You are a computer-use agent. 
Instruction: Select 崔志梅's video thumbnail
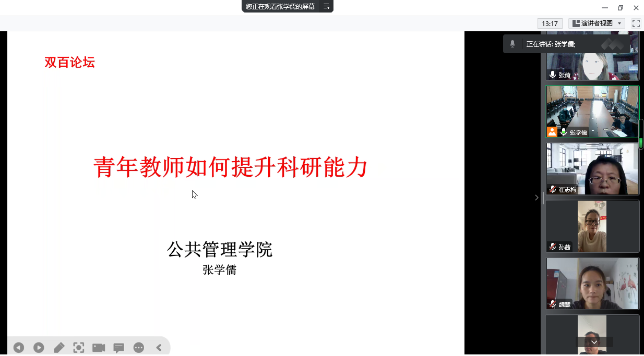pyautogui.click(x=592, y=169)
